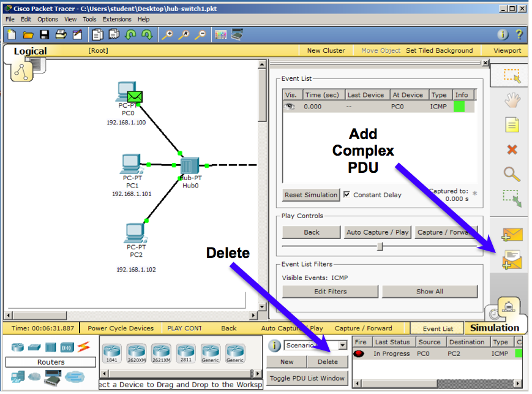Screen dimensions: 532x394
Task: Toggle the eye visibility on the PC0 event
Action: [290, 106]
